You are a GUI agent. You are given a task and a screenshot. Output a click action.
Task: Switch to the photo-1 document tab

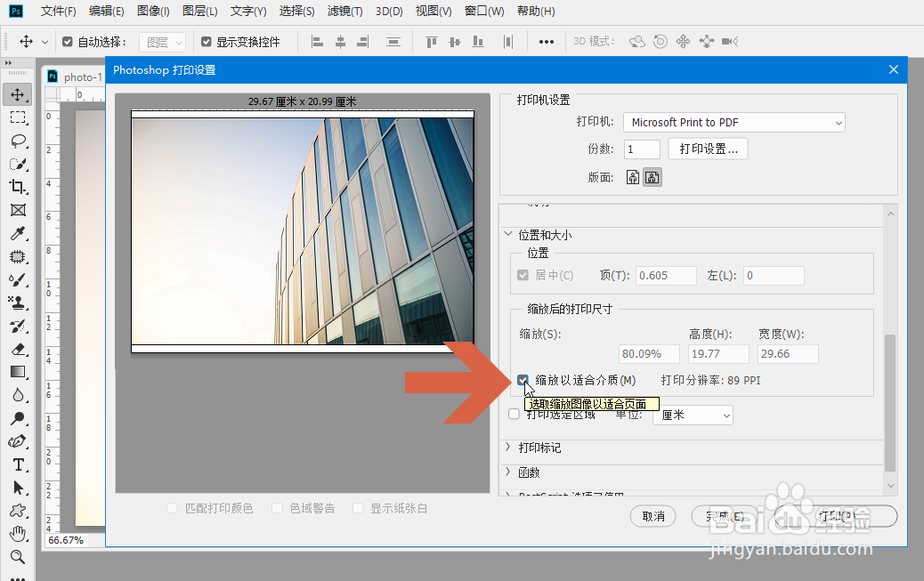coord(76,77)
